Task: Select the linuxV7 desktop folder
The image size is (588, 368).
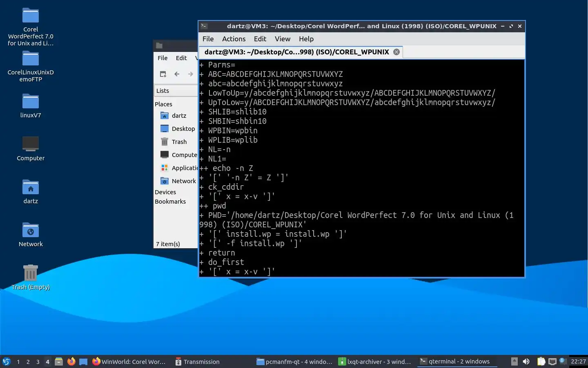Action: (31, 105)
